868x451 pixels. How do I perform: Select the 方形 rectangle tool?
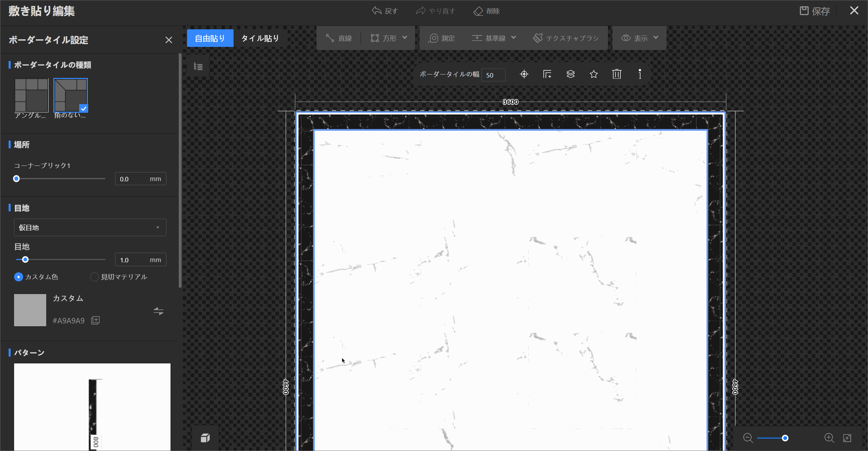point(384,38)
